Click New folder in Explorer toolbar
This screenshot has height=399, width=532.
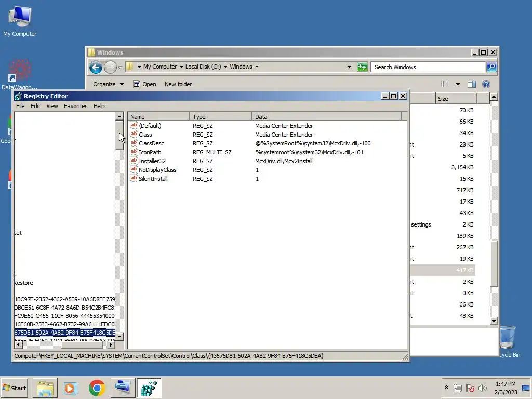coord(178,84)
